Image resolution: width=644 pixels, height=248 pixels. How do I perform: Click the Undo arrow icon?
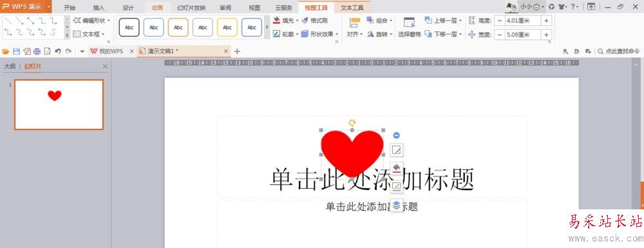[58, 52]
